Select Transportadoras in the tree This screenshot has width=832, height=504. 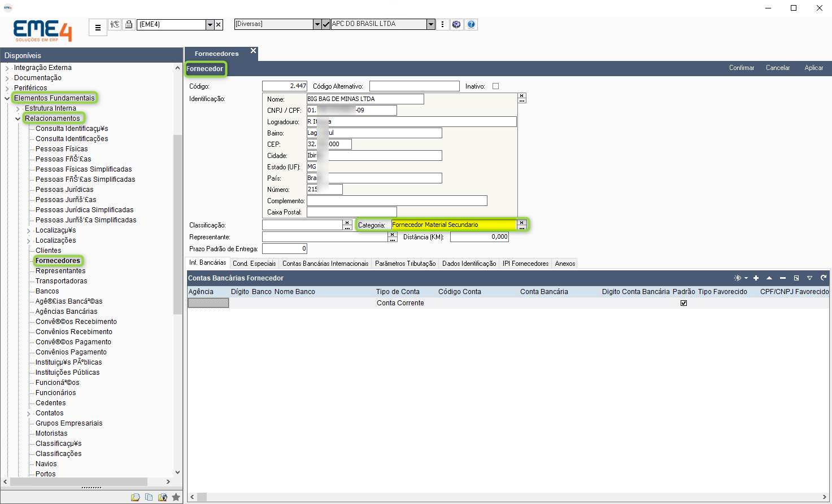pos(62,281)
